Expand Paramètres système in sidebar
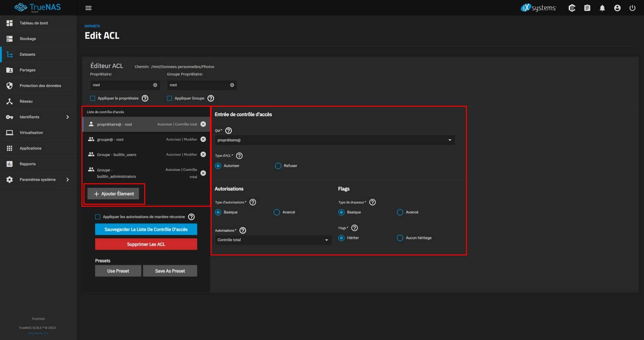 (x=38, y=180)
